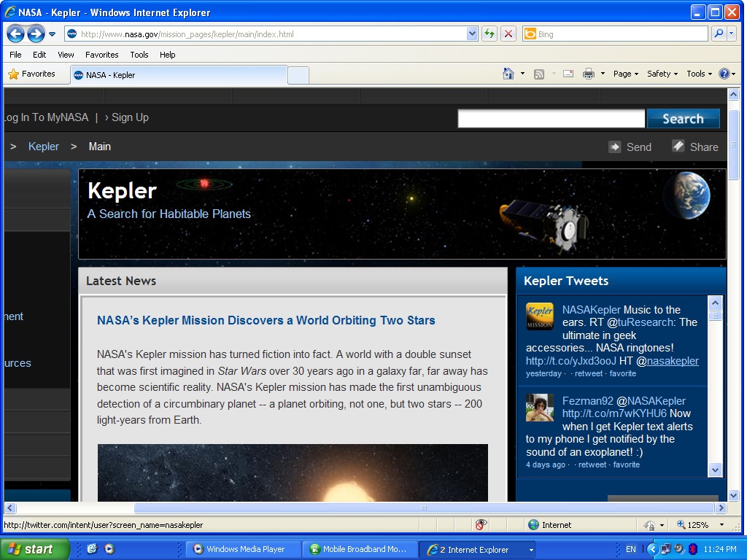
Task: Open the Favorites menu in the menu bar
Action: coord(102,55)
